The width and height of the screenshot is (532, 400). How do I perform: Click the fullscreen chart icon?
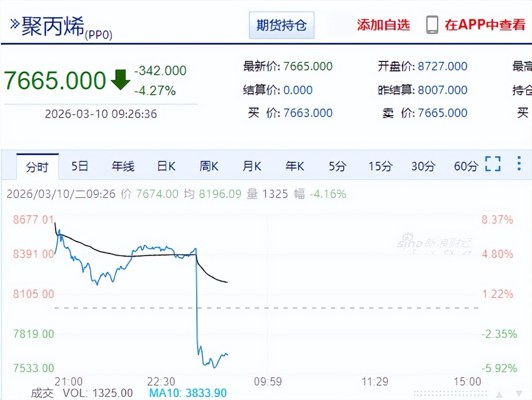(x=493, y=164)
